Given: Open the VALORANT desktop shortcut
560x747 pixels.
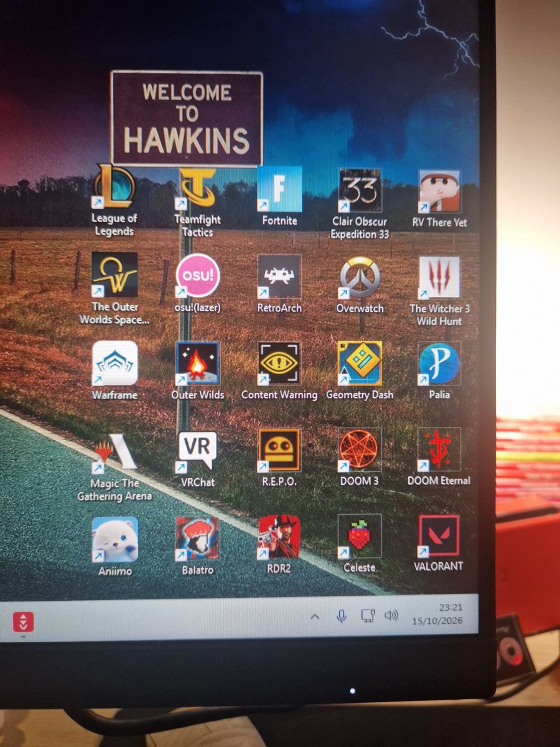Looking at the screenshot, I should [439, 535].
